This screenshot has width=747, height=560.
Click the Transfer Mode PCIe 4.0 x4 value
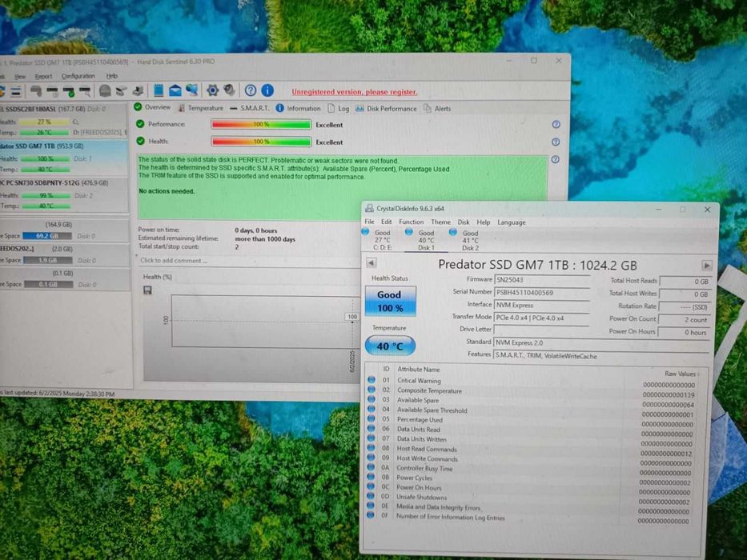pos(541,318)
